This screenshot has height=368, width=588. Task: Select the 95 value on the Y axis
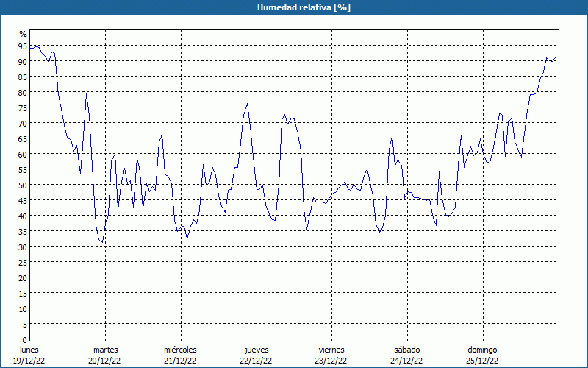[x=23, y=46]
